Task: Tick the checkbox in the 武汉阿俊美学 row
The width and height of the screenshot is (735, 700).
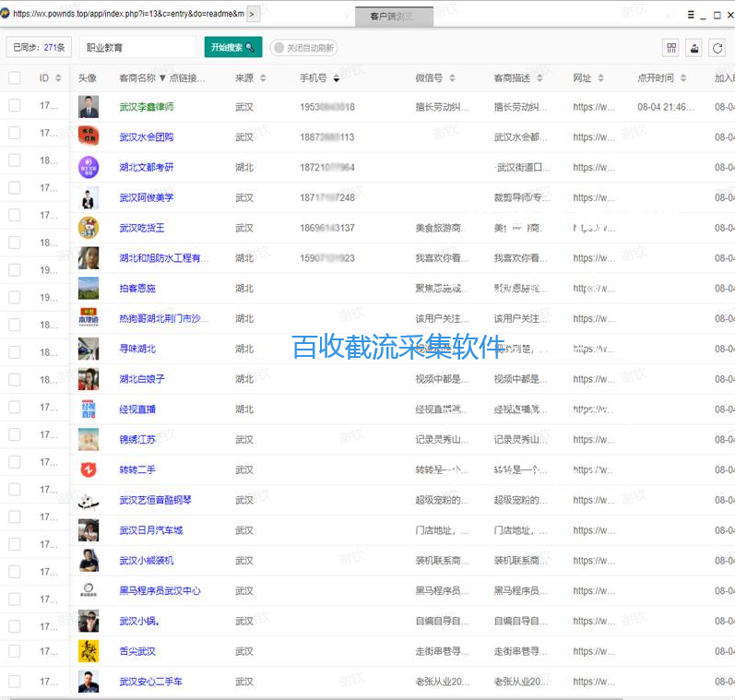Action: [15, 187]
